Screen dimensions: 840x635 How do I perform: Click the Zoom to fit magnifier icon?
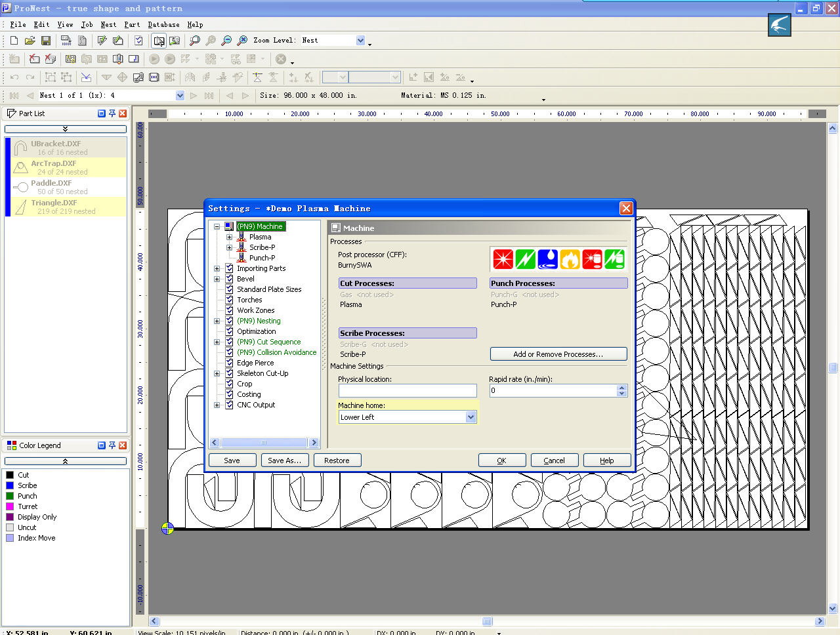pyautogui.click(x=242, y=41)
